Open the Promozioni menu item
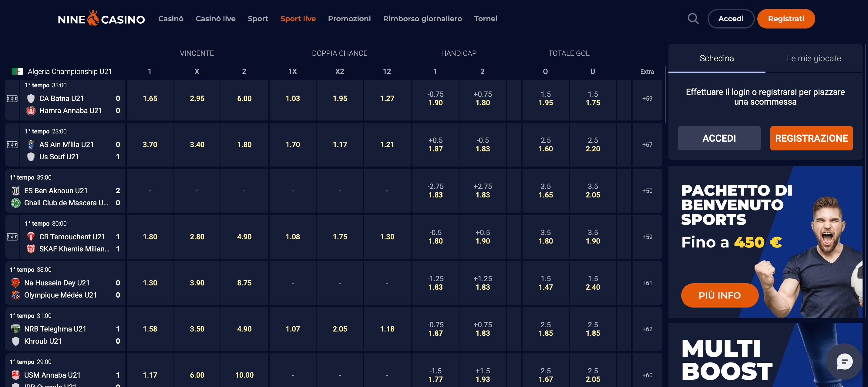Image resolution: width=868 pixels, height=387 pixels. pos(349,19)
